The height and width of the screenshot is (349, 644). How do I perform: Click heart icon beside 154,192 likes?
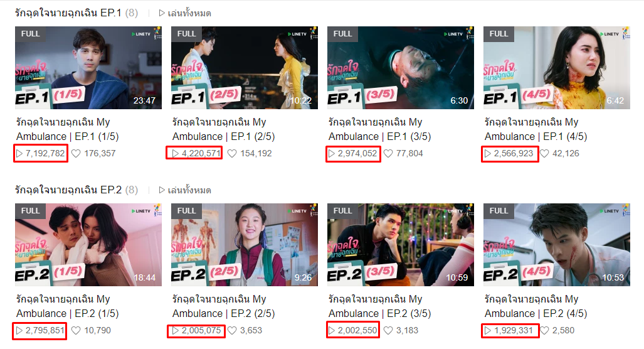[x=232, y=154]
